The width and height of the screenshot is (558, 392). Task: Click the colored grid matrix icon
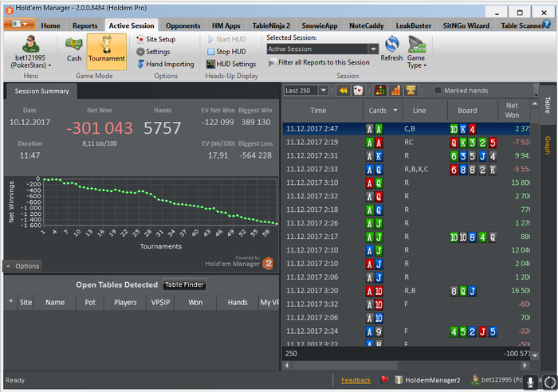click(380, 91)
